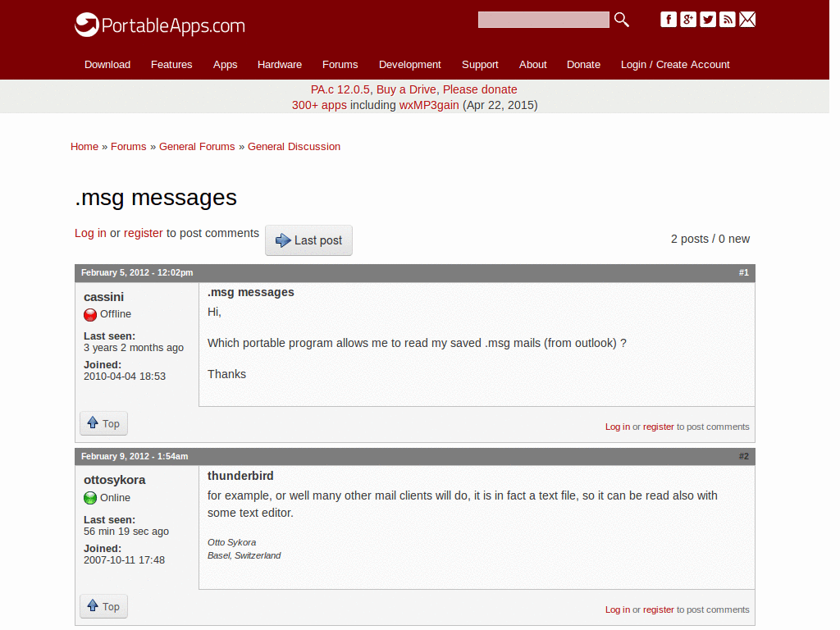This screenshot has height=630, width=840.
Task: Go to Home breadcrumb
Action: pyautogui.click(x=84, y=146)
